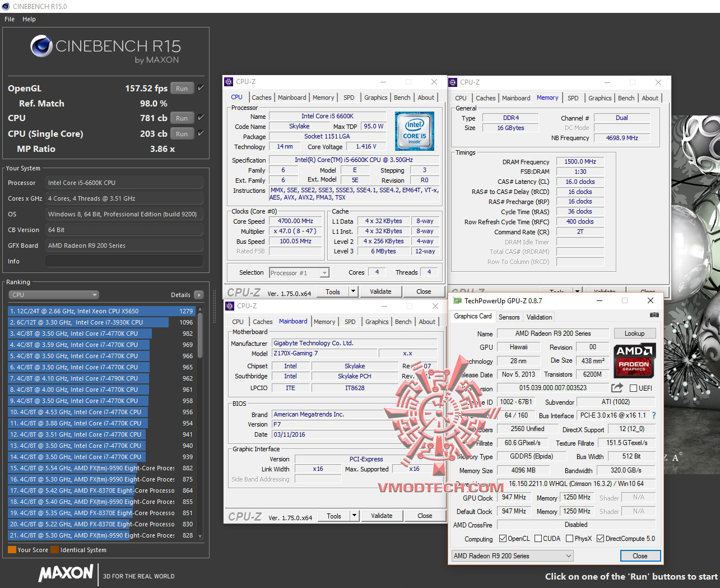Click the GPU-Z Memory Size value 4096 MB
720x588 pixels.
point(523,470)
